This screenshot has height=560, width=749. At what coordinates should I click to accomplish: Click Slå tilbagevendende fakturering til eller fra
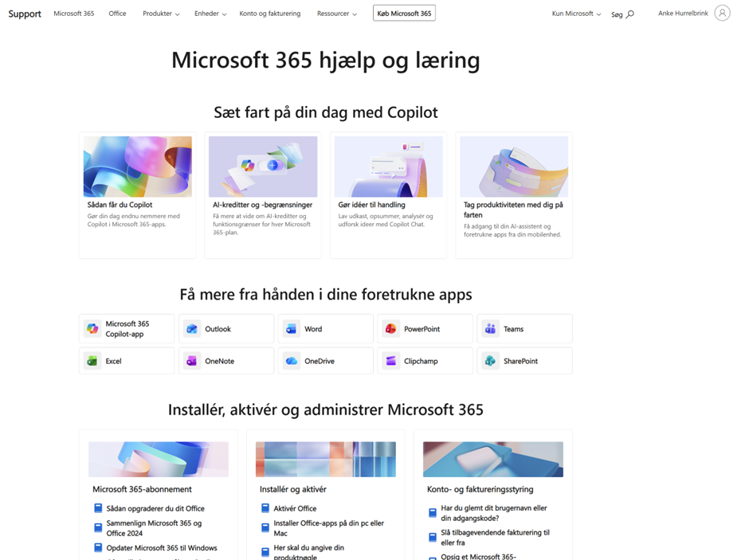coord(495,538)
